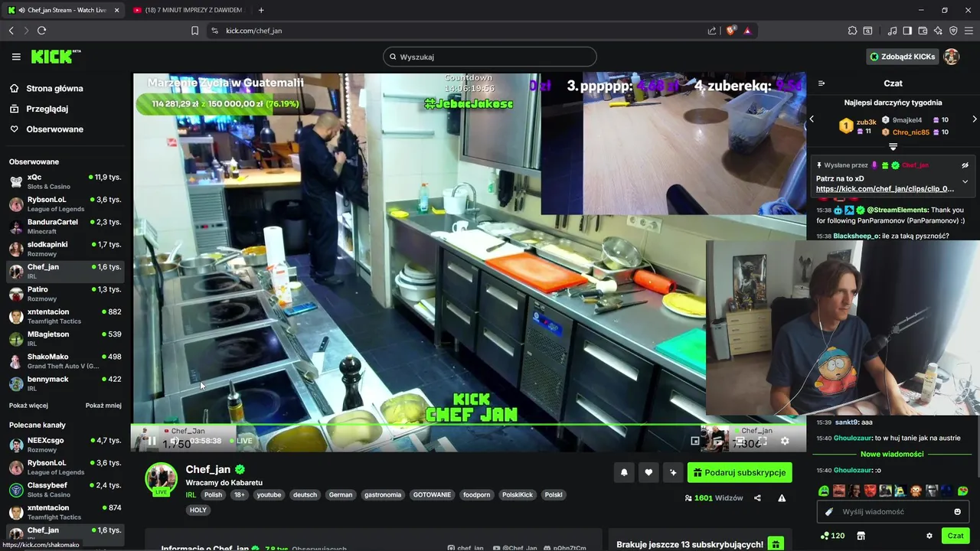980x551 pixels.
Task: Click the Brave shields icon
Action: 731,31
